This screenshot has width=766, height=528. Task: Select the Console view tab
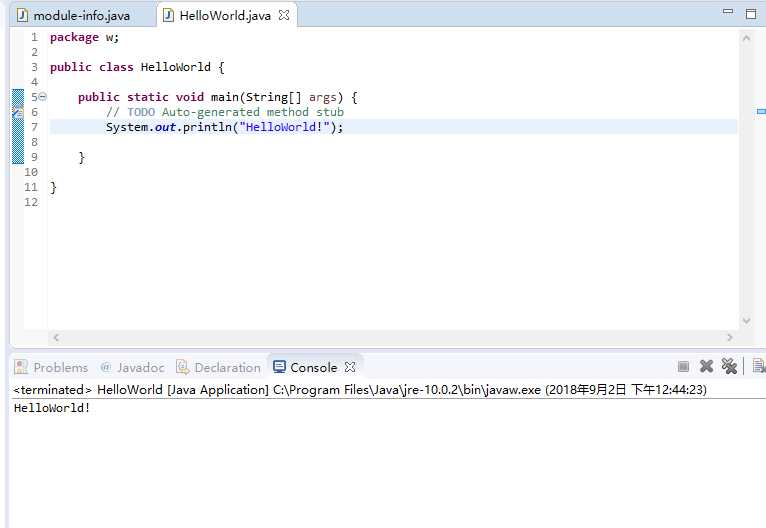click(x=314, y=367)
